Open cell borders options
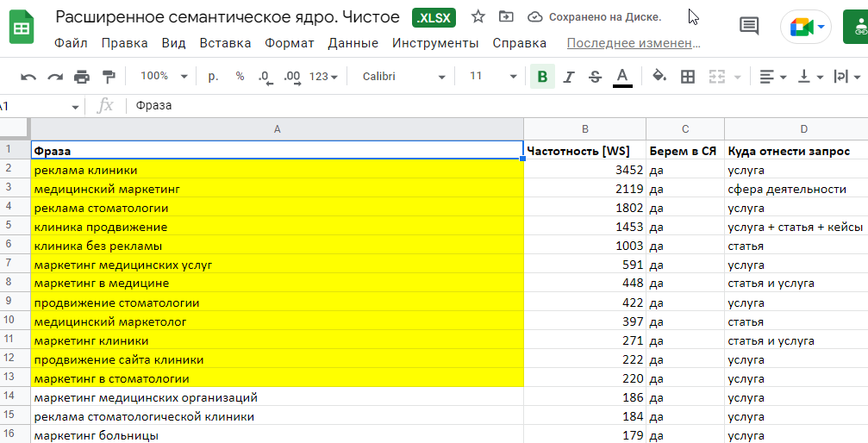This screenshot has height=443, width=868. pyautogui.click(x=688, y=77)
